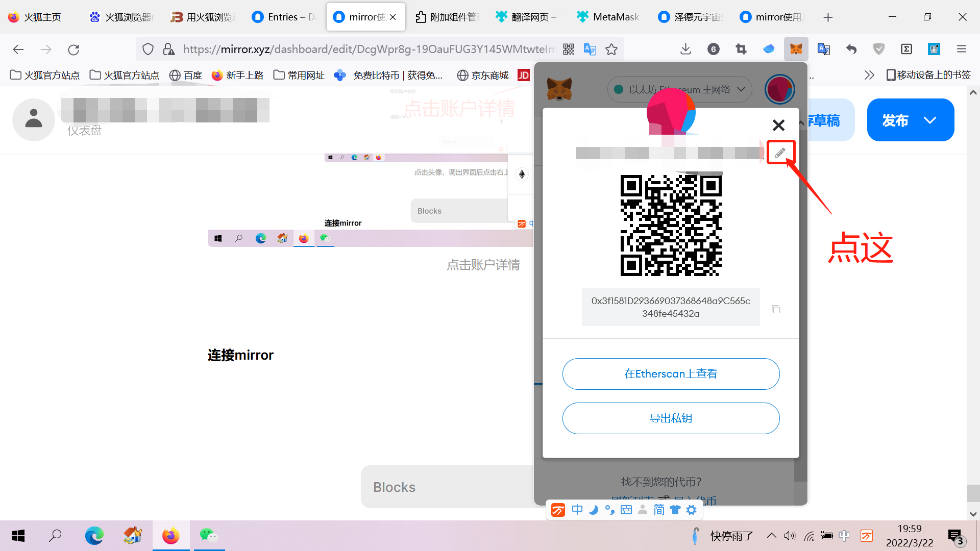Open the 京东商城 bookmark
The image size is (980, 551).
pyautogui.click(x=482, y=75)
